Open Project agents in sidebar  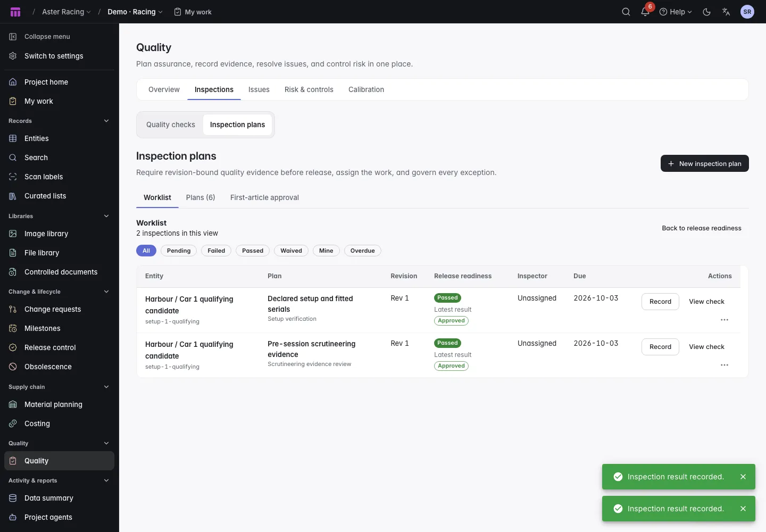pyautogui.click(x=59, y=517)
